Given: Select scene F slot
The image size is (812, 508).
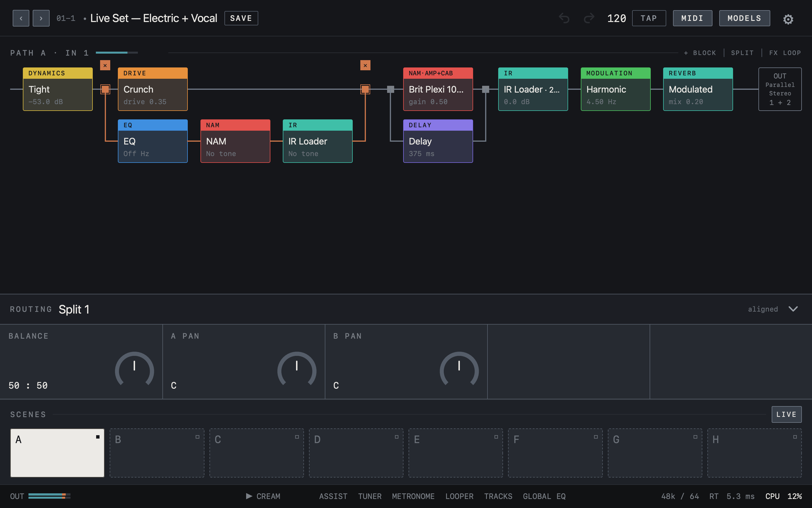Looking at the screenshot, I should pyautogui.click(x=555, y=453).
